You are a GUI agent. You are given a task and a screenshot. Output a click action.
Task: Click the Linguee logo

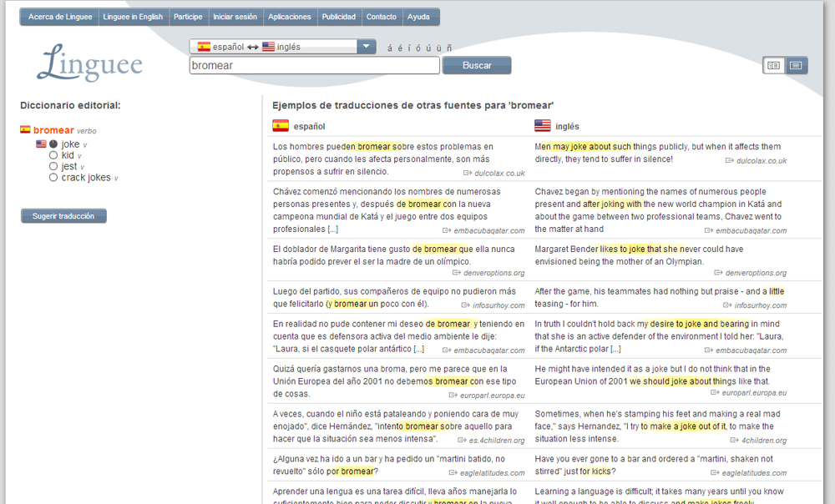click(89, 63)
